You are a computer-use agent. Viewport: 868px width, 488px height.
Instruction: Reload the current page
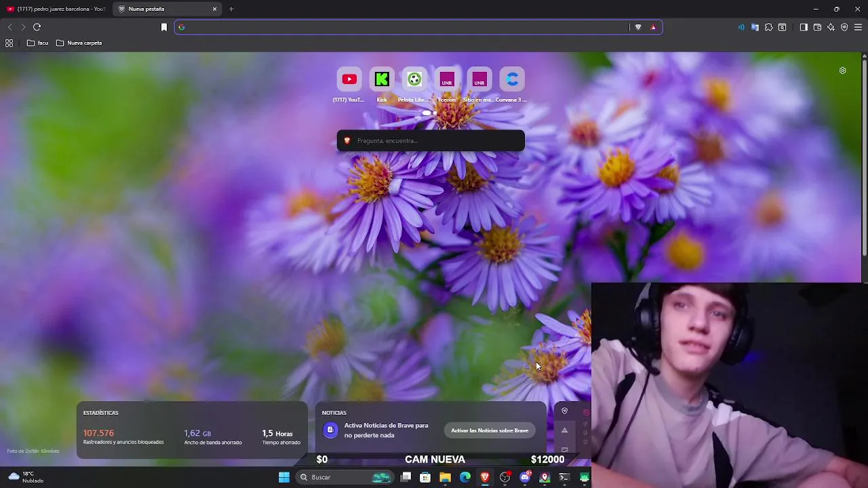[x=37, y=27]
